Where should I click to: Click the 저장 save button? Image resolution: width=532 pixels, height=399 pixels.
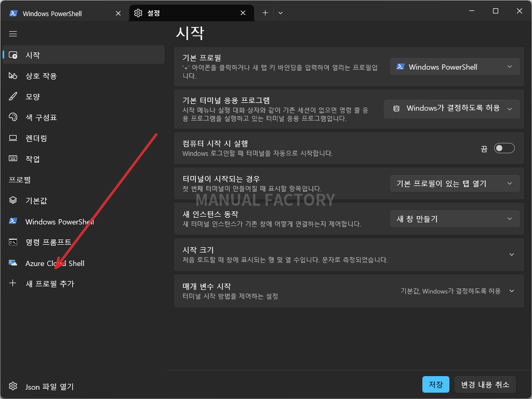(x=436, y=384)
